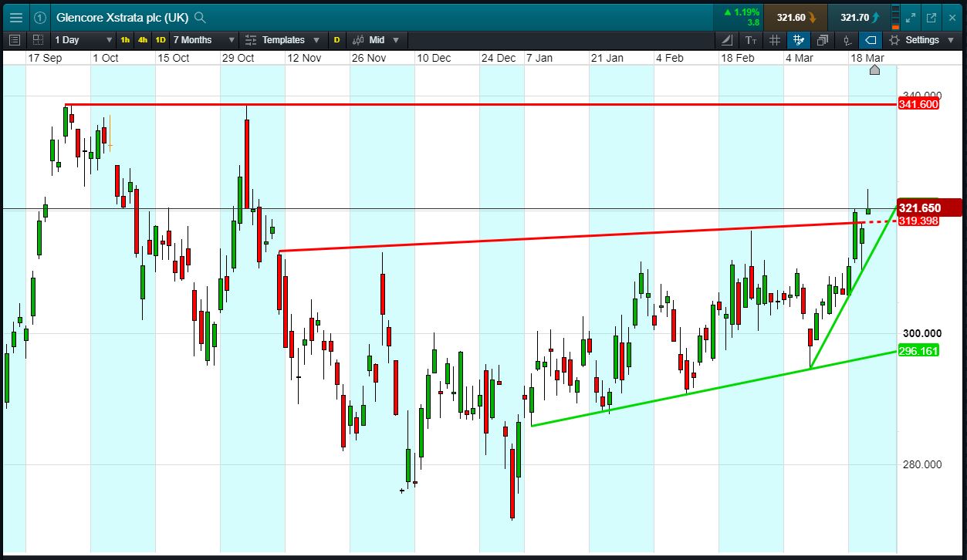
Task: Open the Mid price type dropdown
Action: (376, 40)
